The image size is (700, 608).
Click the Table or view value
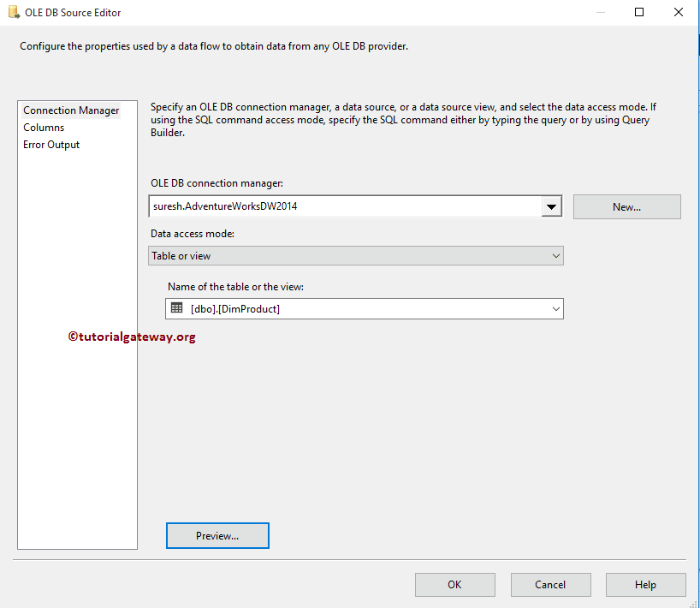point(342,255)
